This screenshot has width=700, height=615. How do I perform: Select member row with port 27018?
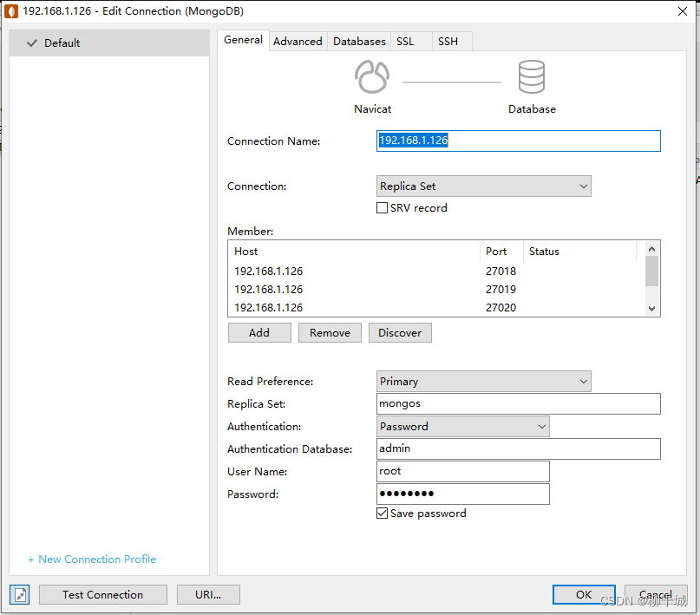coord(436,271)
